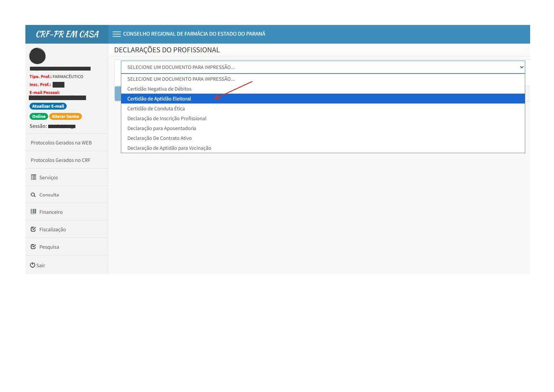The image size is (554, 392).
Task: Choose Declaração De Contrato Ativo
Action: click(160, 138)
